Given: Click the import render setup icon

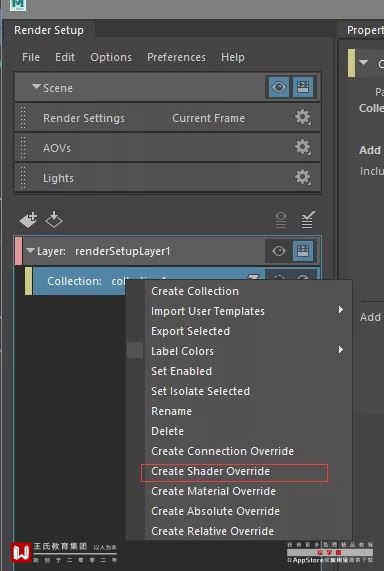Looking at the screenshot, I should (54, 220).
